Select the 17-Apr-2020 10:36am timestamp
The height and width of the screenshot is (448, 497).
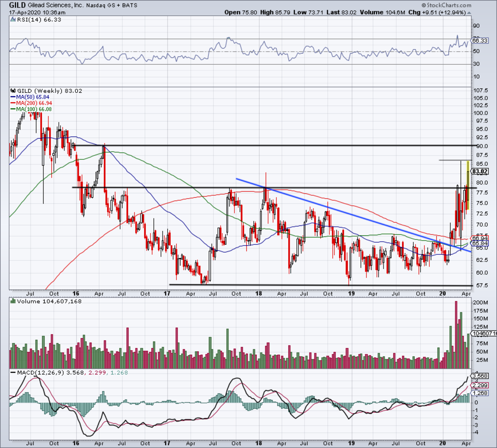click(x=36, y=12)
